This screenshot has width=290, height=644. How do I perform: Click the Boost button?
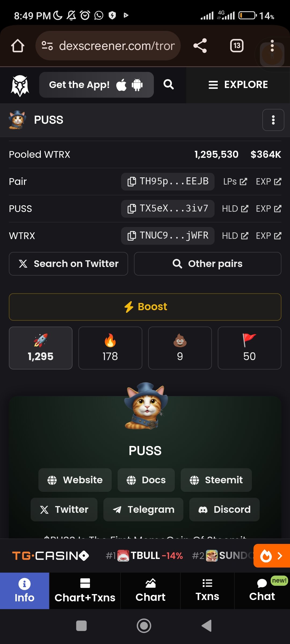145,307
